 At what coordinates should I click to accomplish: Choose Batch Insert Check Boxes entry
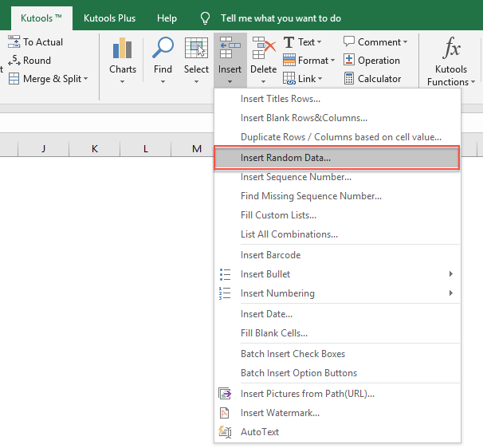pyautogui.click(x=338, y=354)
